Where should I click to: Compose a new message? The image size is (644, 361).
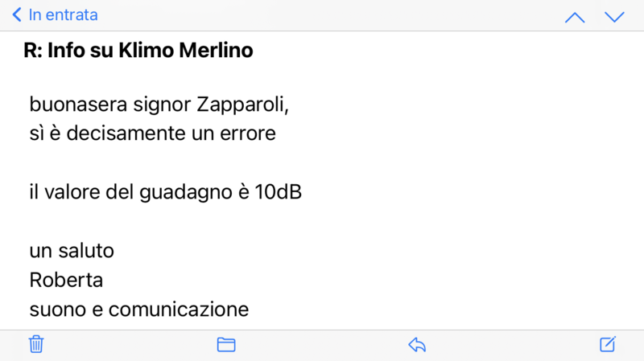coord(608,345)
